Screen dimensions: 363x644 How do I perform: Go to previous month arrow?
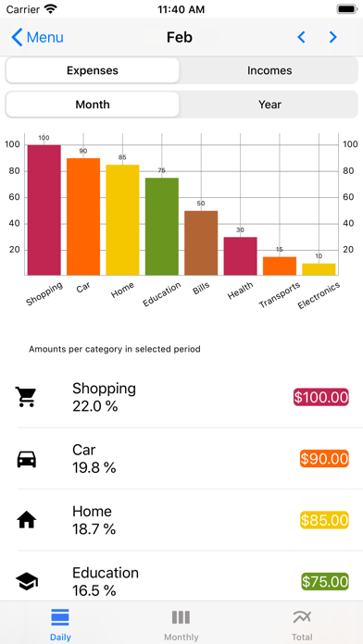[301, 37]
